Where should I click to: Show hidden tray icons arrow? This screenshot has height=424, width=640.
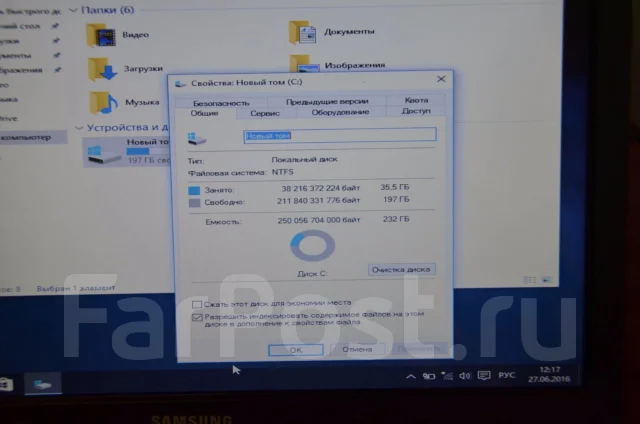[x=411, y=376]
